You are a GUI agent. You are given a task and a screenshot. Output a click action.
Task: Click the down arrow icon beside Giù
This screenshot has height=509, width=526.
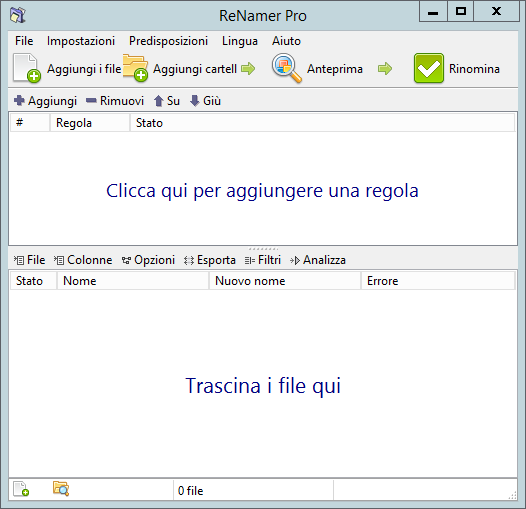195,101
